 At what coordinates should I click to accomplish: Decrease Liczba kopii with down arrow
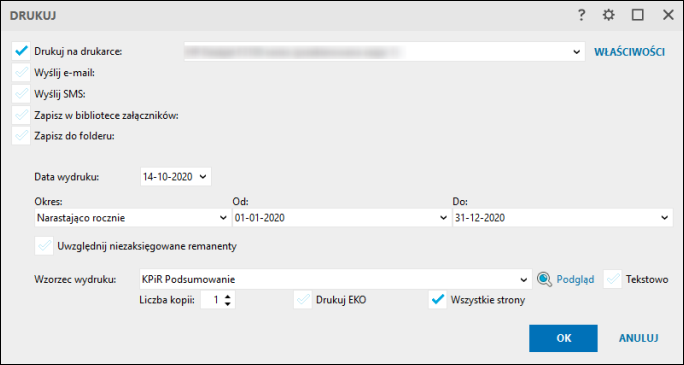pos(227,304)
